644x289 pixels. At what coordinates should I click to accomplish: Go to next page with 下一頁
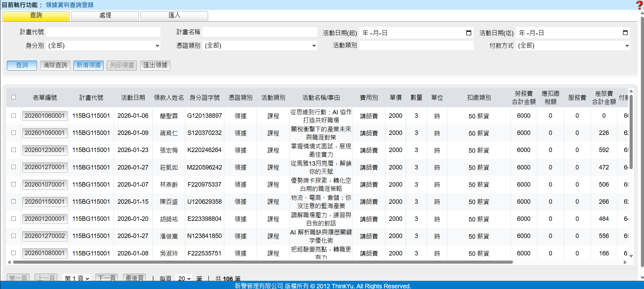[x=107, y=278]
